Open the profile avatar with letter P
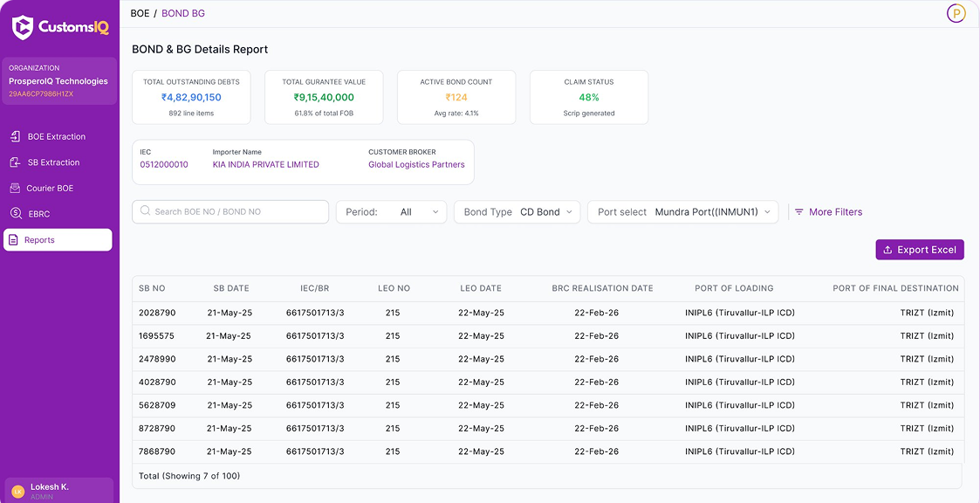980x503 pixels. tap(956, 12)
